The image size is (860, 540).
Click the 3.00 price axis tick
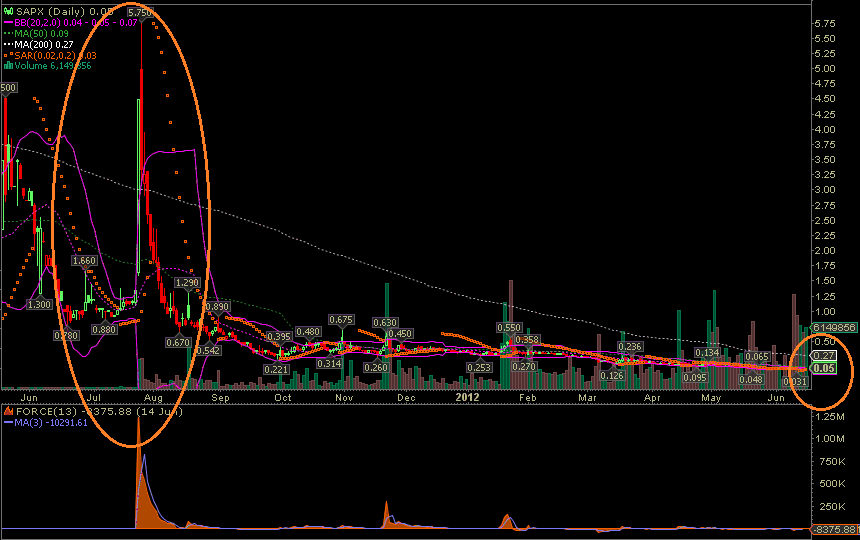(x=825, y=190)
